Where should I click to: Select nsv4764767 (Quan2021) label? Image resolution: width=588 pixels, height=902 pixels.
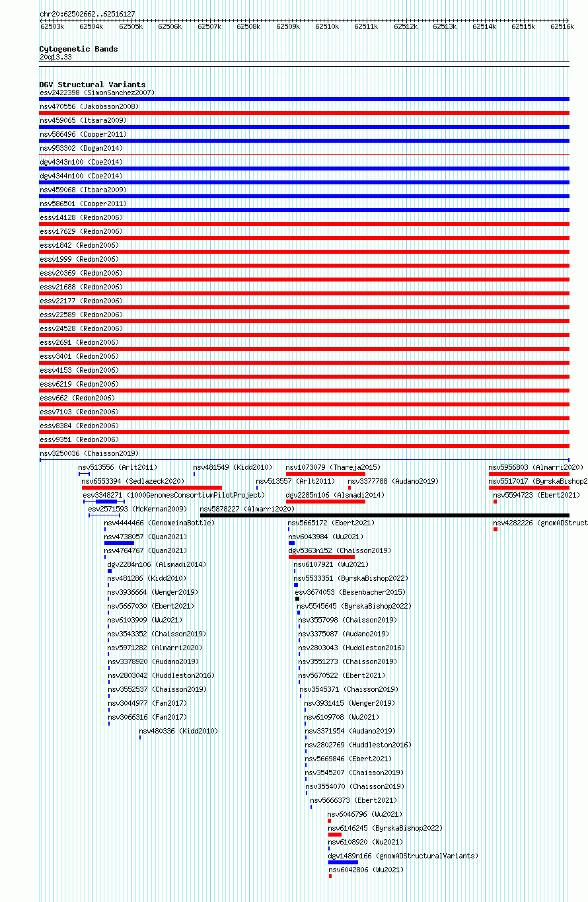pos(145,550)
